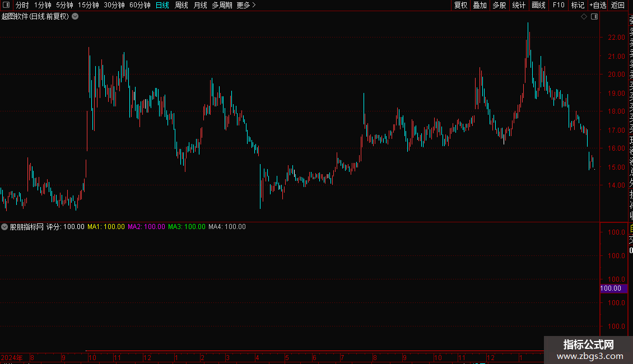The height and width of the screenshot is (364, 633).
Task: Click the 22.00 price axis label
Action: [616, 37]
